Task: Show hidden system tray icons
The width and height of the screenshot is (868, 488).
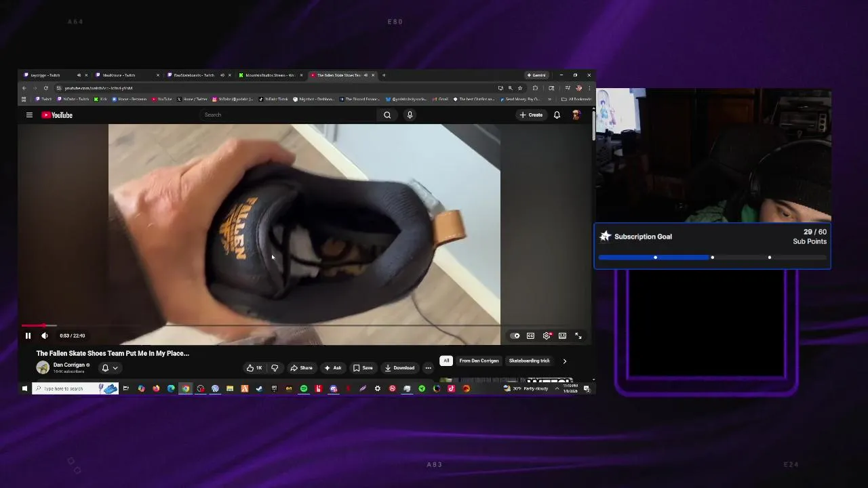Action: pyautogui.click(x=557, y=388)
